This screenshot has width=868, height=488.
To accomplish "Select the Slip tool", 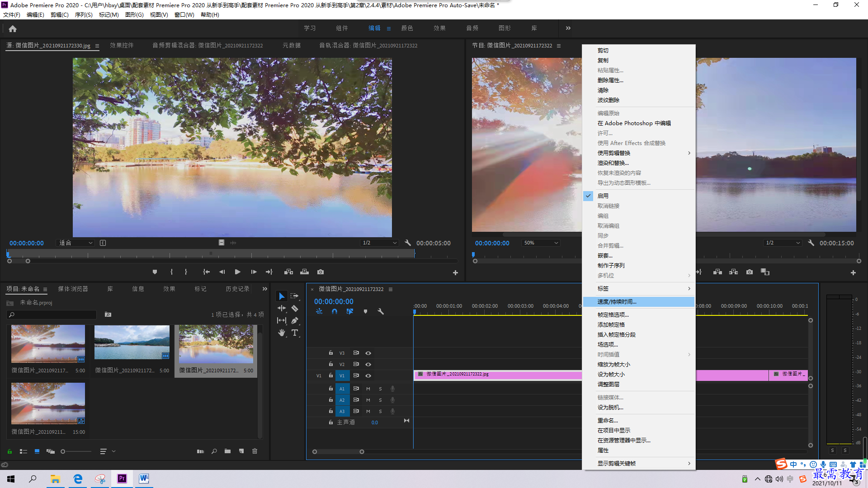I will point(282,320).
